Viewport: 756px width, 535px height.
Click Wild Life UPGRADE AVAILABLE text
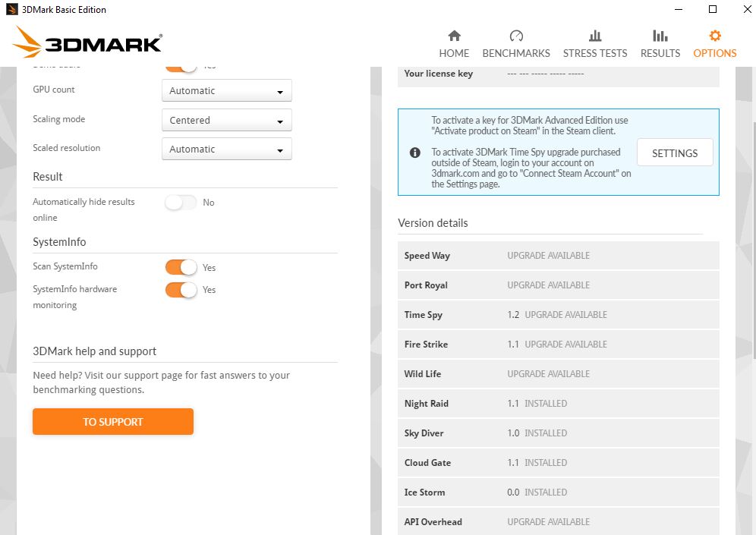548,373
